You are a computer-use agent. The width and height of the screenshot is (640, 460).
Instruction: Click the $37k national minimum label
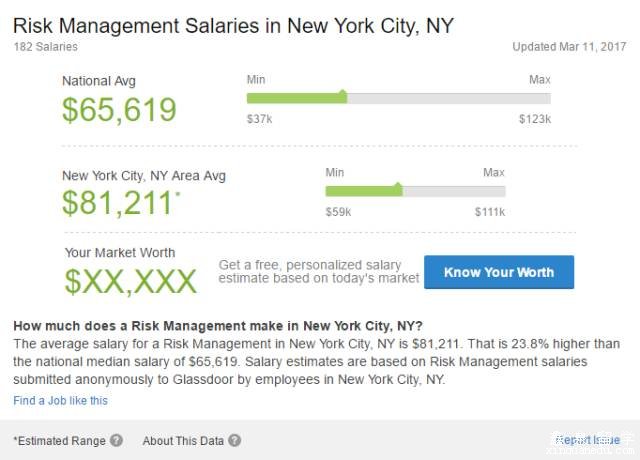260,119
